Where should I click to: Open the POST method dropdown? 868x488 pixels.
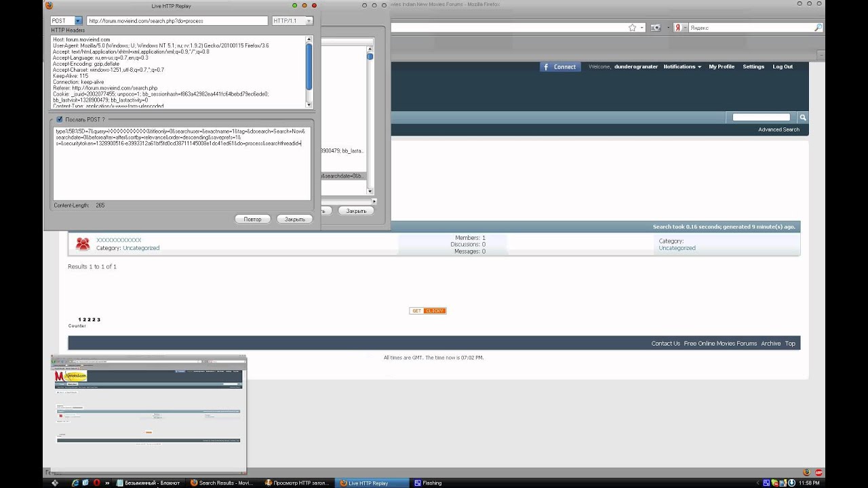pos(66,21)
